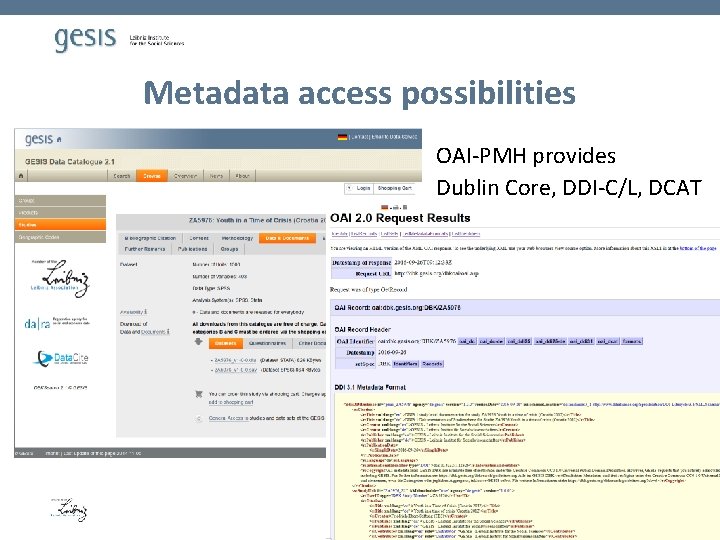Click the gesis logo in catalogue header
This screenshot has width=720, height=540.
tap(39, 139)
